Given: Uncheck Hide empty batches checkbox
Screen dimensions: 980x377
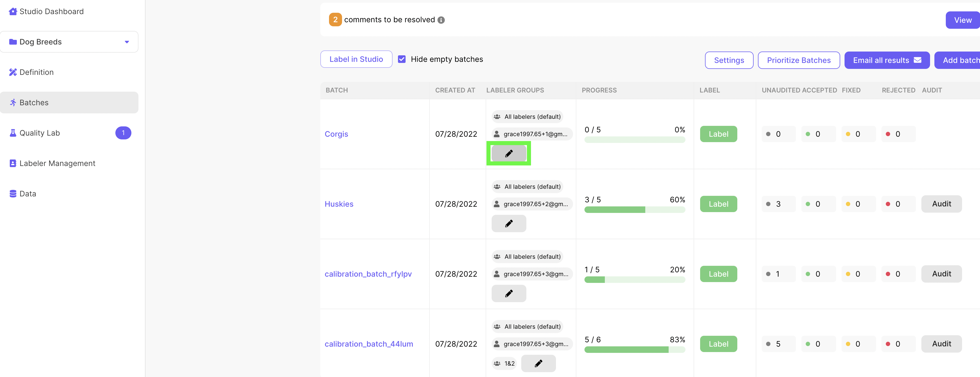Looking at the screenshot, I should point(402,59).
